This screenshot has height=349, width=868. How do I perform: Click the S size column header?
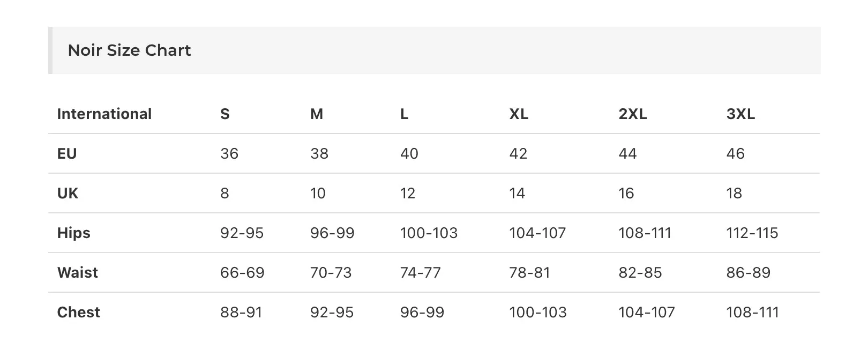225,114
